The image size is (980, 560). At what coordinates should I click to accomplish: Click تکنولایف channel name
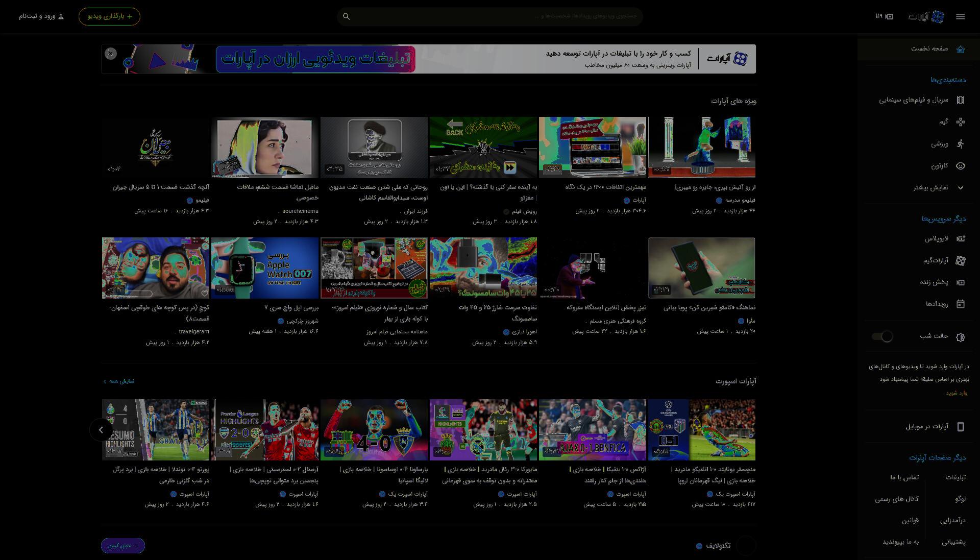(x=719, y=546)
